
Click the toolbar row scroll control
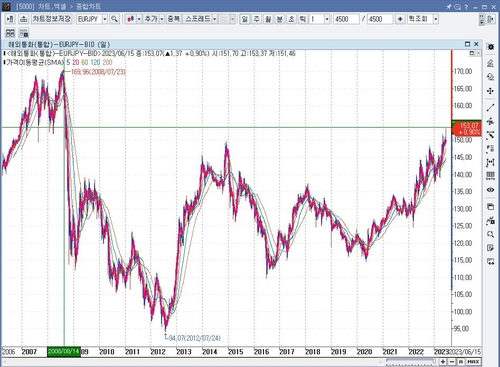click(x=481, y=19)
